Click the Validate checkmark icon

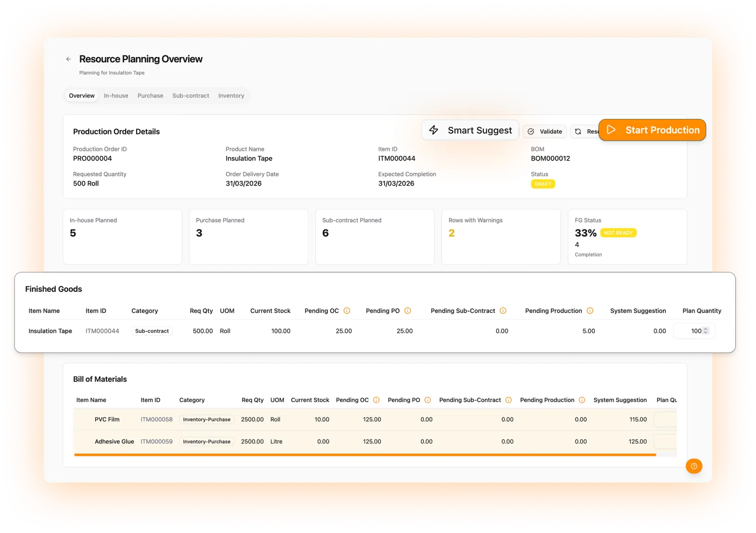531,132
